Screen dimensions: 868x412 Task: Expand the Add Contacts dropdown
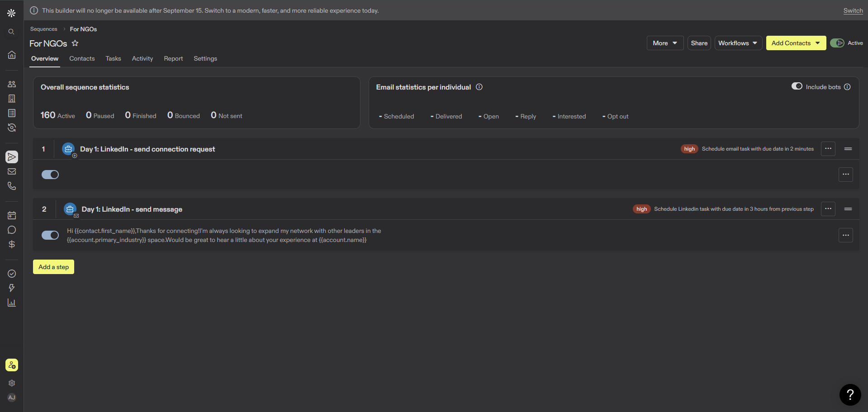[x=796, y=43]
